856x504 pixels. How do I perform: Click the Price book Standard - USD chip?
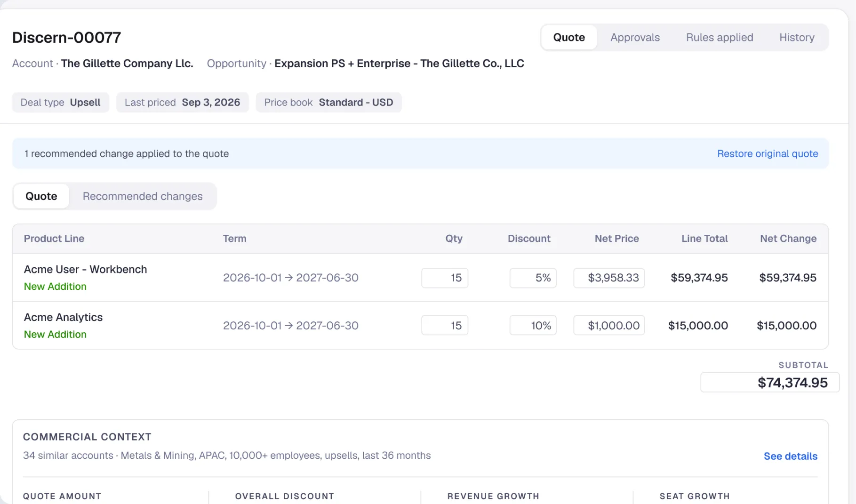(328, 102)
